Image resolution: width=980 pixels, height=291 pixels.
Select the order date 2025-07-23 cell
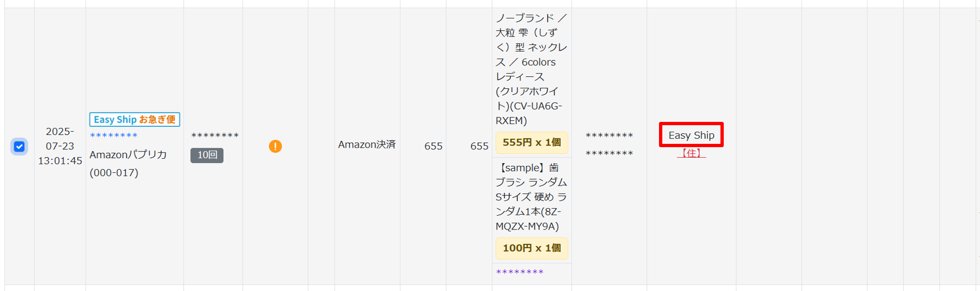60,146
